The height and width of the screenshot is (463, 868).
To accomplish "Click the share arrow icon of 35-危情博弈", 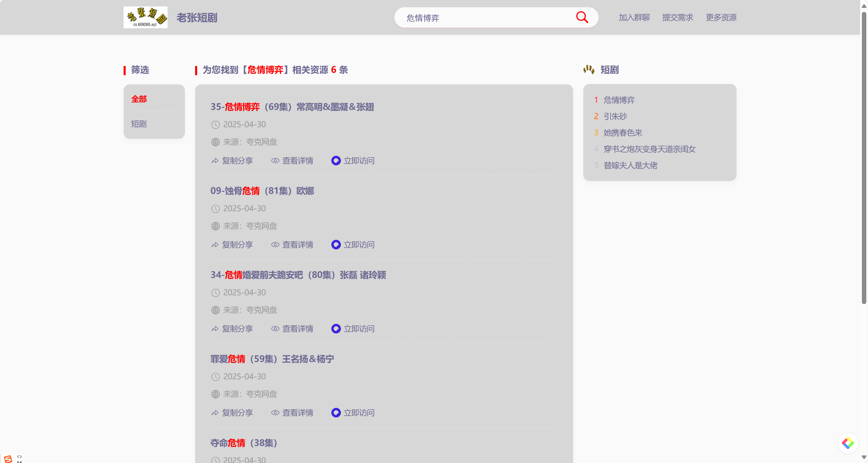I will (215, 161).
